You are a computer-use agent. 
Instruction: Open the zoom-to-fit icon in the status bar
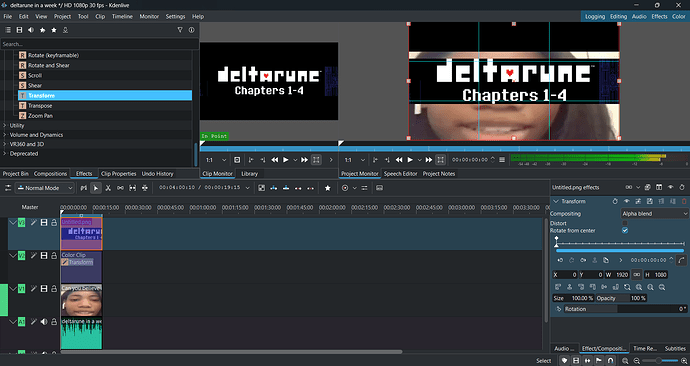625,361
